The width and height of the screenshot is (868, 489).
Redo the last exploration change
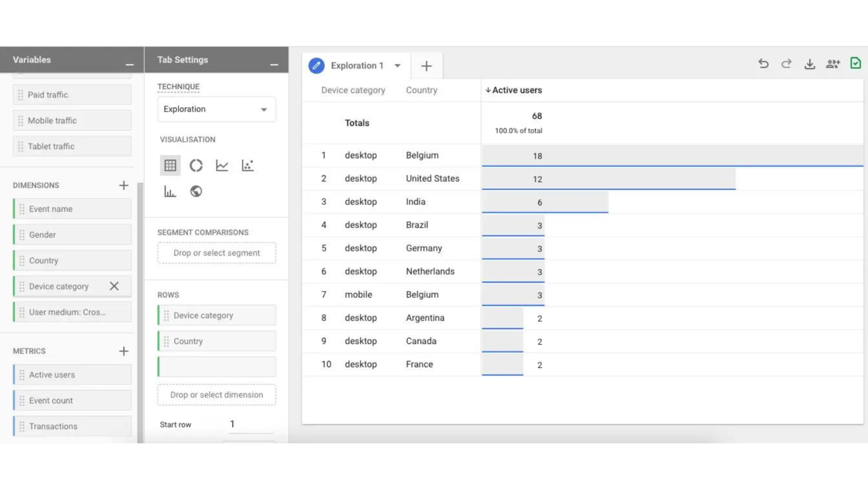[786, 64]
